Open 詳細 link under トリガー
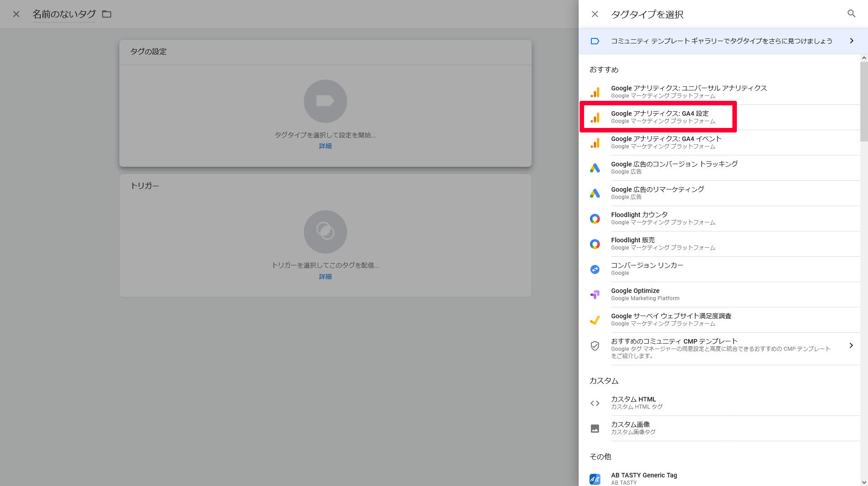868x486 pixels. pos(325,277)
